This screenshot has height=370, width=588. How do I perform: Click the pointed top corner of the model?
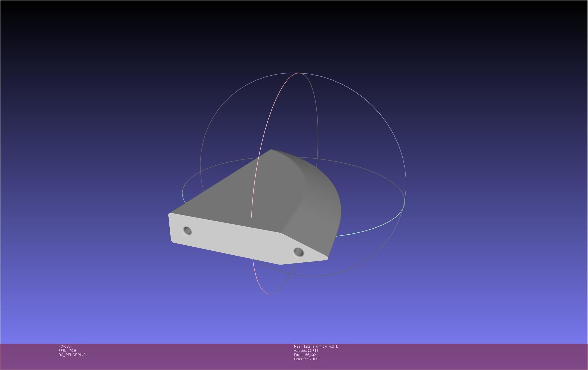tap(271, 151)
